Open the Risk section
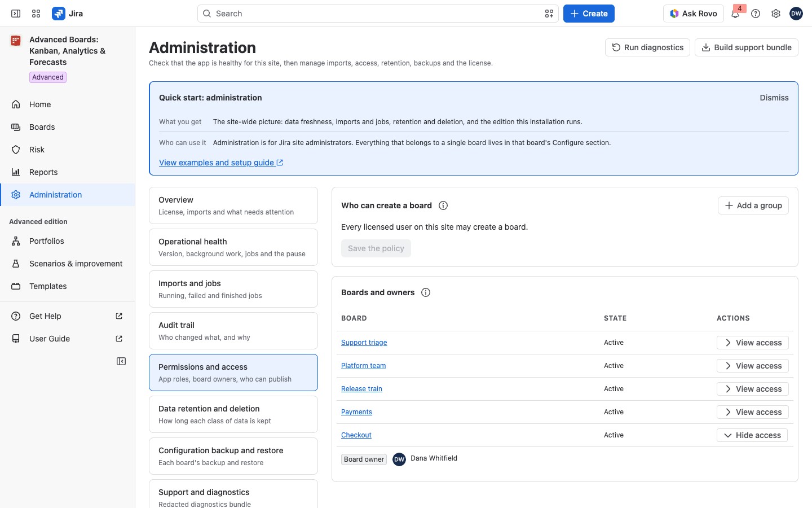The image size is (812, 508). (x=68, y=150)
